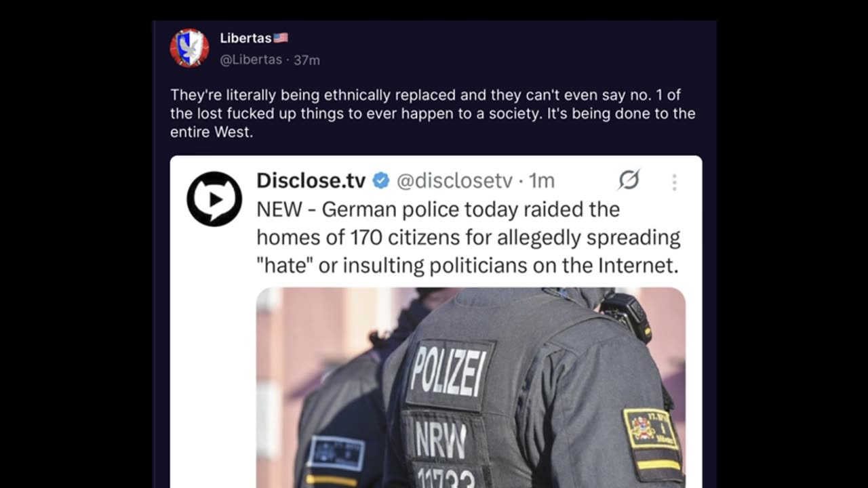Screen dimensions: 868x488
Task: Click the blue verified checkmark badge
Action: tap(381, 180)
